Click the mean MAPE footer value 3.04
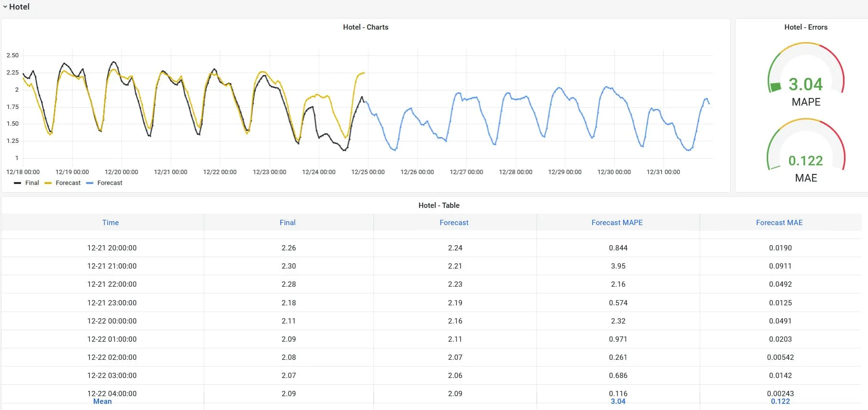The height and width of the screenshot is (410, 868). click(618, 401)
